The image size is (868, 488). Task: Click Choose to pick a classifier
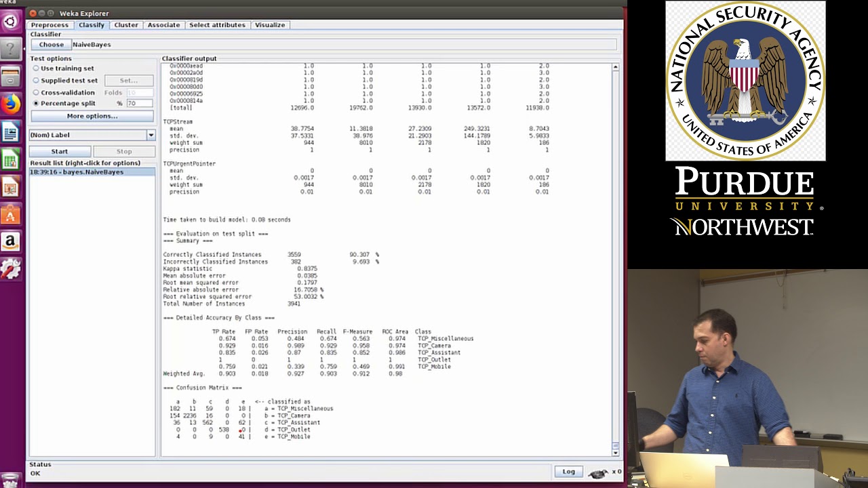coord(51,45)
